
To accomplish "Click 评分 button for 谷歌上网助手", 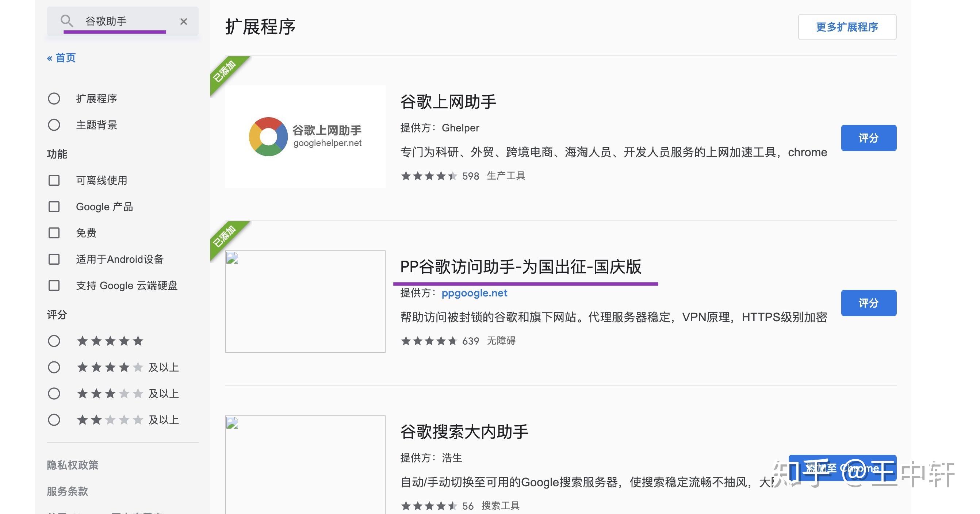I will point(869,138).
